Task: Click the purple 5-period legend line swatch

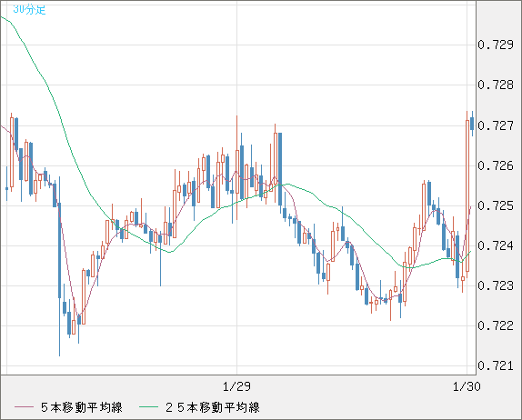Action: 24,407
